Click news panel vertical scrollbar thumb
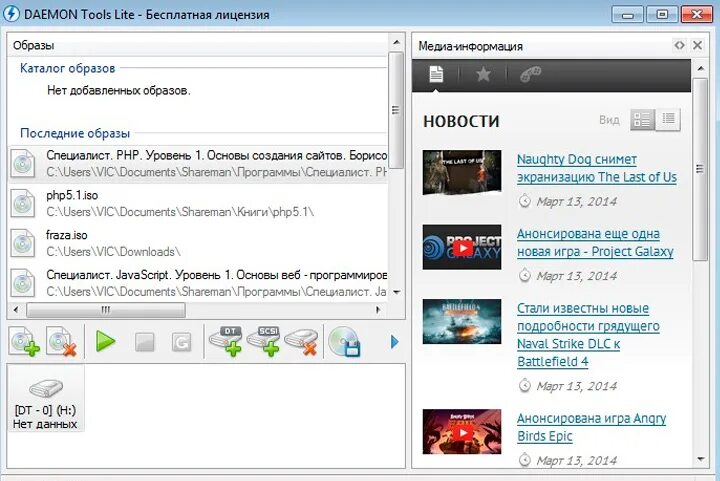 pos(700,169)
